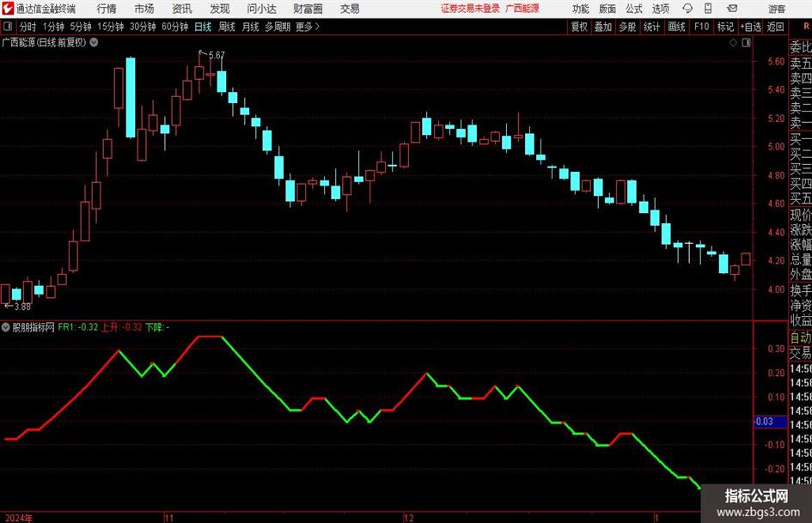
Task: Click the red 广西能源 stock name in title bar
Action: tap(522, 9)
